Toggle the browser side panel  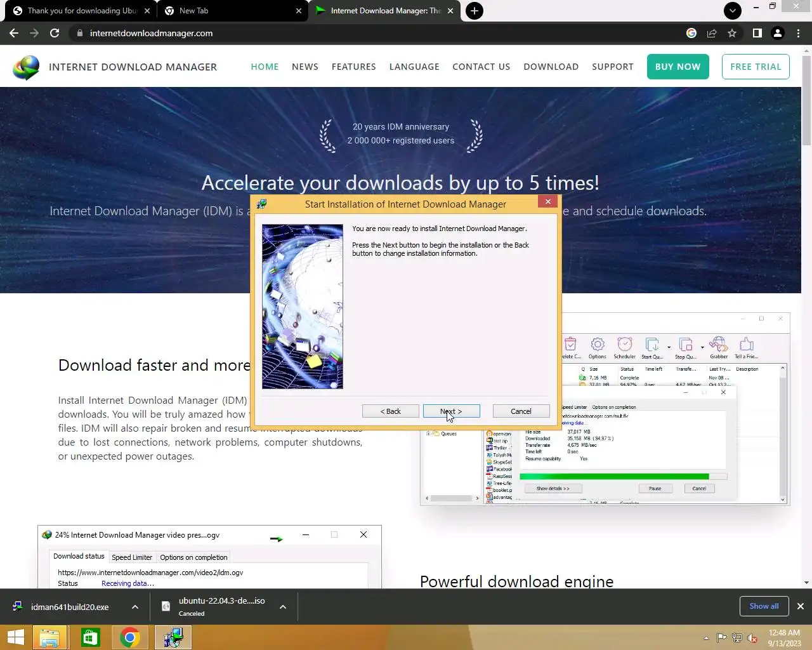[757, 33]
